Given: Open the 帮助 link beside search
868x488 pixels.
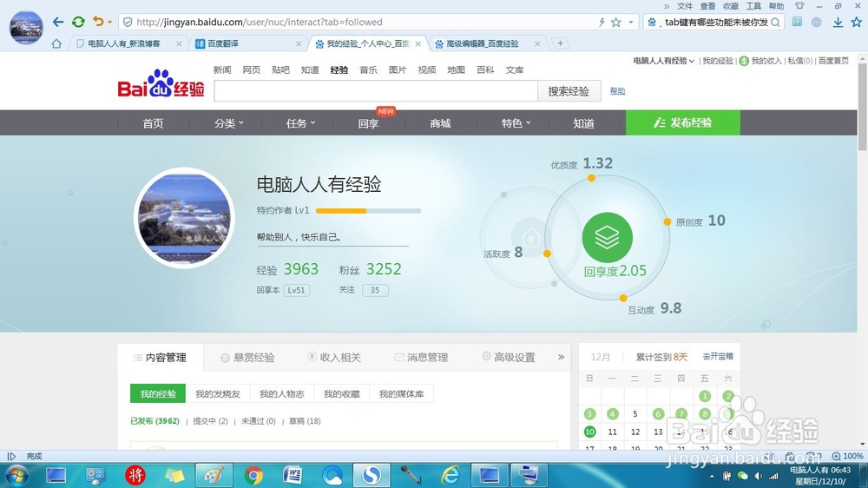Looking at the screenshot, I should tap(617, 91).
